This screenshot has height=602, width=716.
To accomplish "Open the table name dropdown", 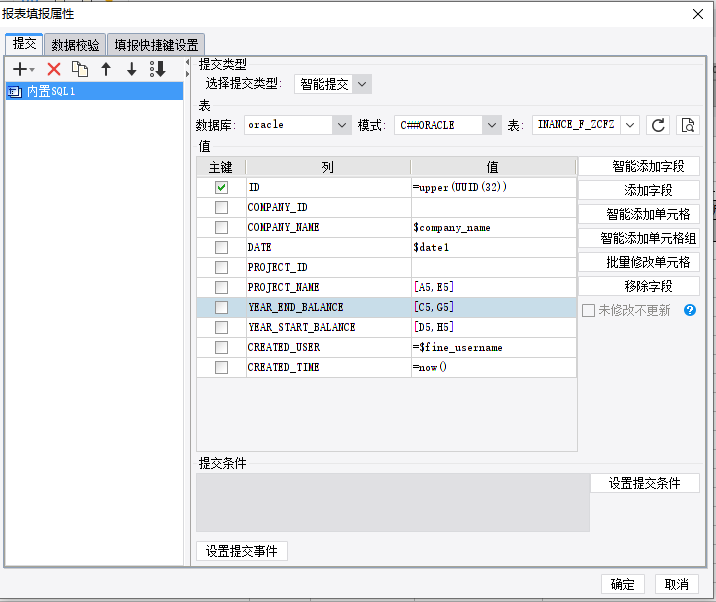I will 630,125.
